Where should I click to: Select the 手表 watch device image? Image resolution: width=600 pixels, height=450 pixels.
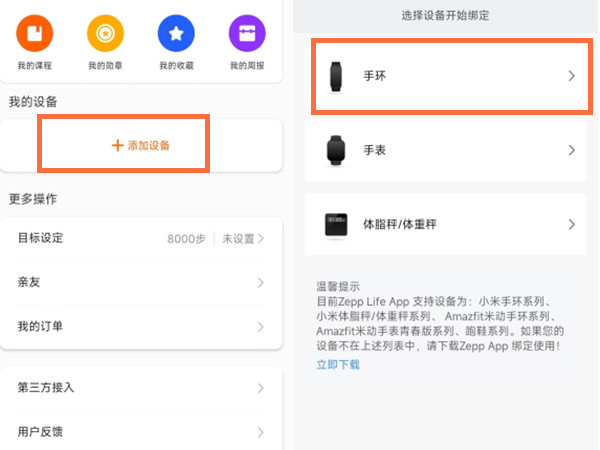[x=335, y=151]
